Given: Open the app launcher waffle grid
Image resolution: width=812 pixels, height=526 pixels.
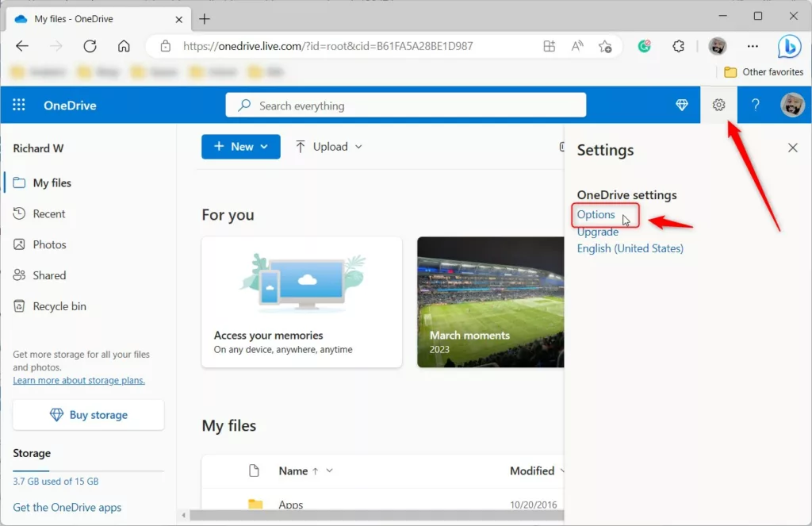Looking at the screenshot, I should coord(19,106).
